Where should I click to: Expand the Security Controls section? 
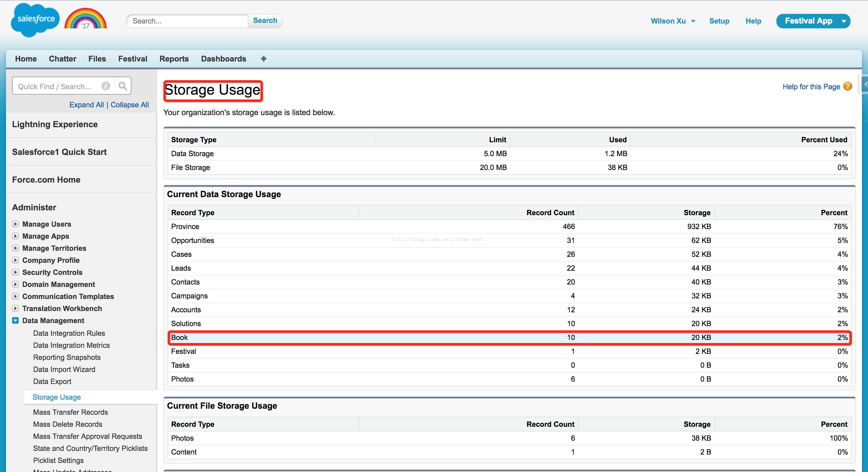click(x=15, y=272)
